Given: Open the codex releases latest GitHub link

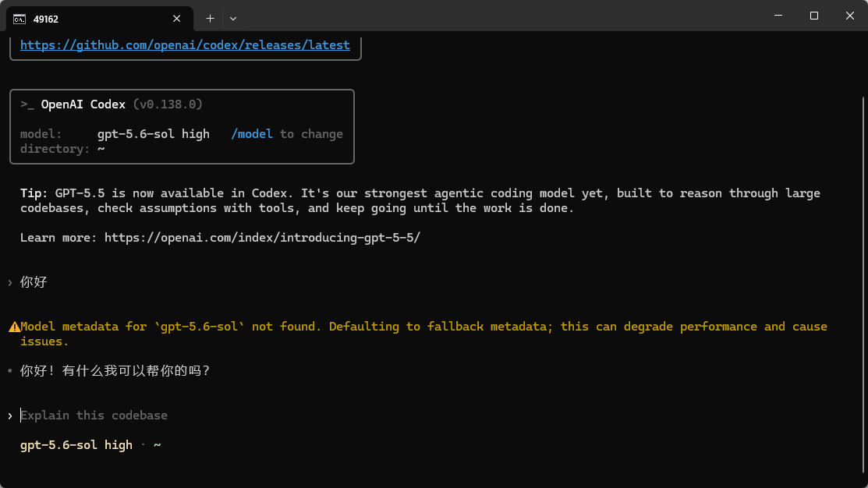Looking at the screenshot, I should click(x=185, y=44).
